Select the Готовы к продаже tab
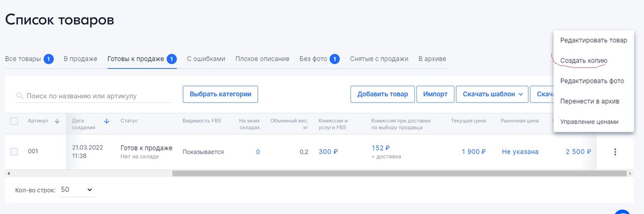 (x=142, y=59)
